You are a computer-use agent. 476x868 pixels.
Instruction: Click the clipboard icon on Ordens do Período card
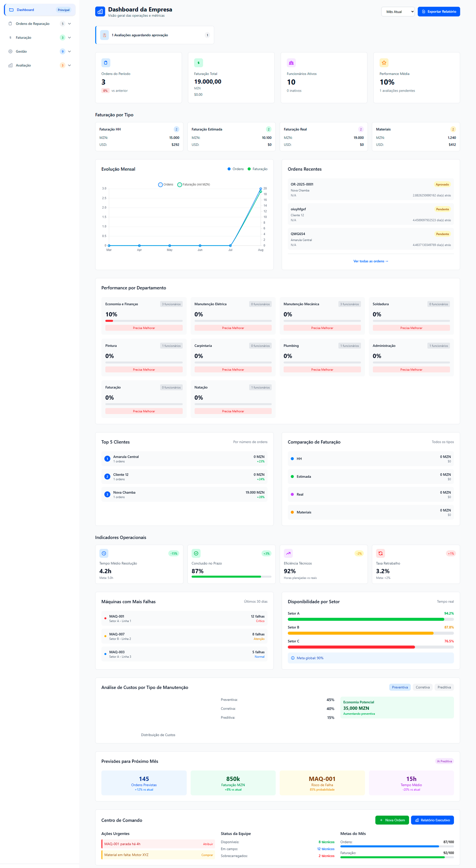click(106, 63)
